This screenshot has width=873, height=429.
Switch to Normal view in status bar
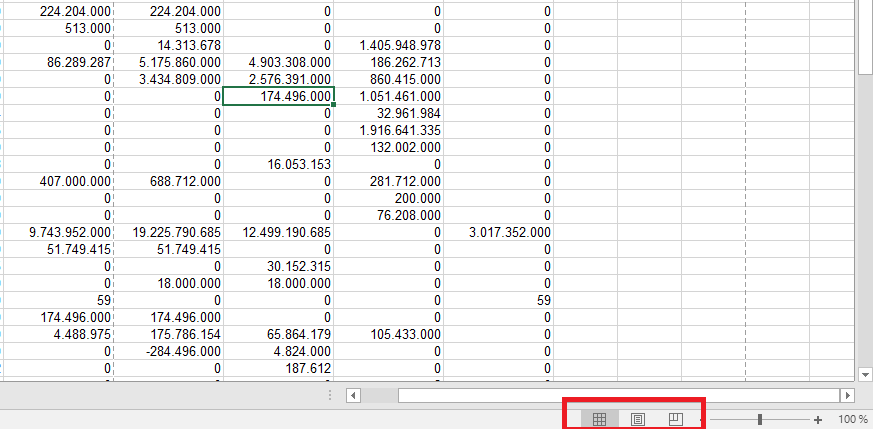click(600, 420)
